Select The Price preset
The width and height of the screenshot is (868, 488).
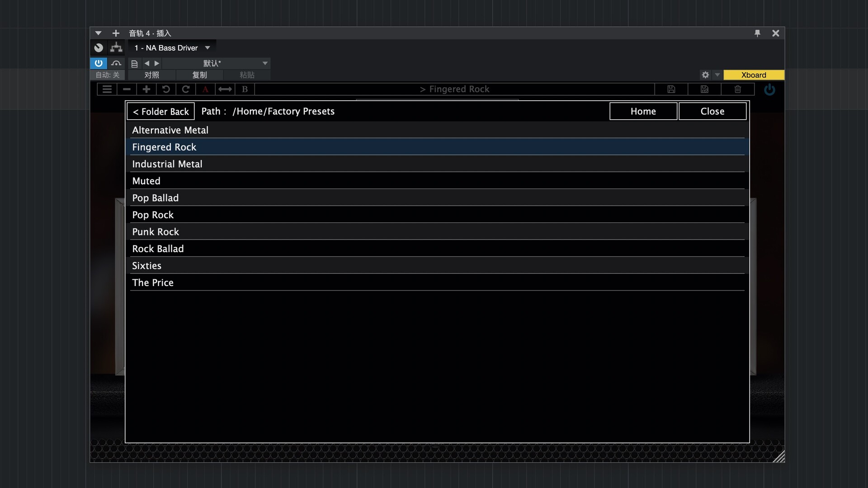tap(437, 282)
